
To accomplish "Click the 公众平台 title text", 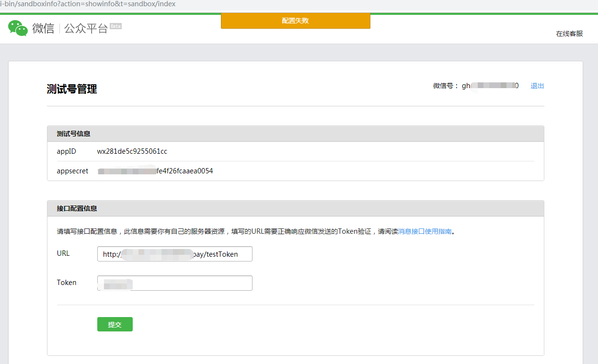I will point(86,29).
